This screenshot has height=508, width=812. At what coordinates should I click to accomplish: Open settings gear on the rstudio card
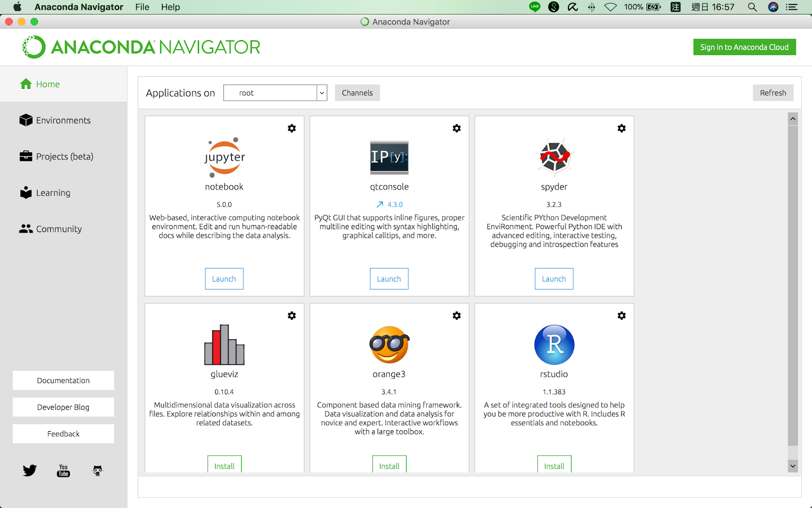tap(622, 316)
